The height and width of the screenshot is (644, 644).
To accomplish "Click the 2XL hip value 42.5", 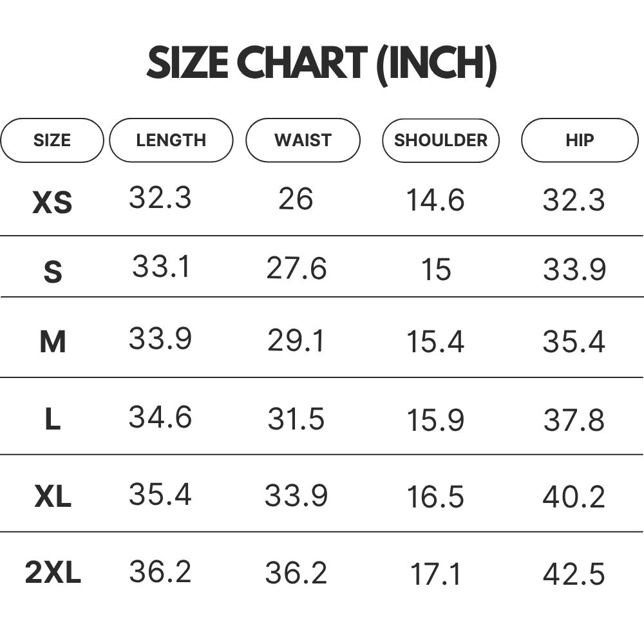I will (x=574, y=574).
